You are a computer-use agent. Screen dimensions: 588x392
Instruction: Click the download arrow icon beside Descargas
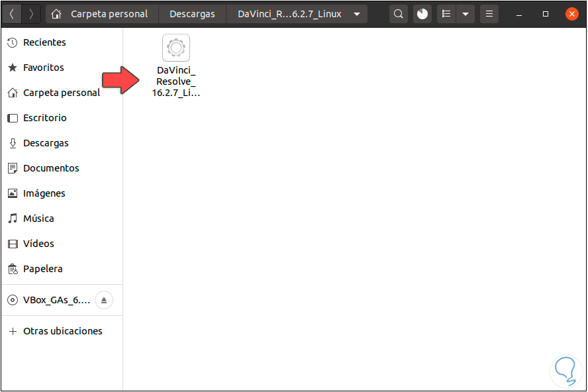tap(13, 143)
